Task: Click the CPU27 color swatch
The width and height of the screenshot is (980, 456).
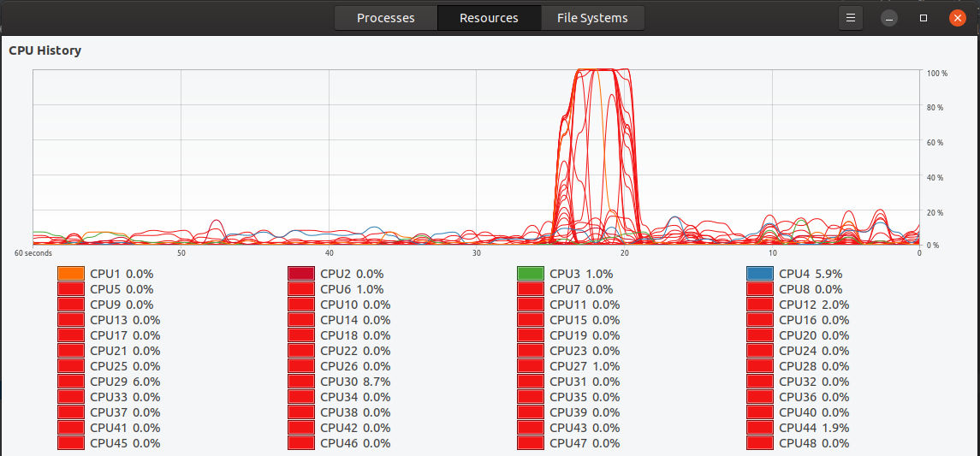Action: [531, 366]
